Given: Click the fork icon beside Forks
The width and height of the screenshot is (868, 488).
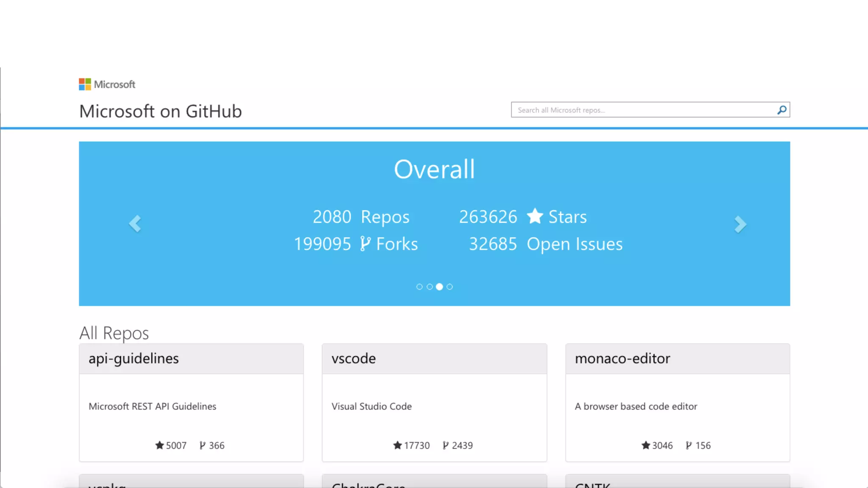Looking at the screenshot, I should click(x=365, y=244).
